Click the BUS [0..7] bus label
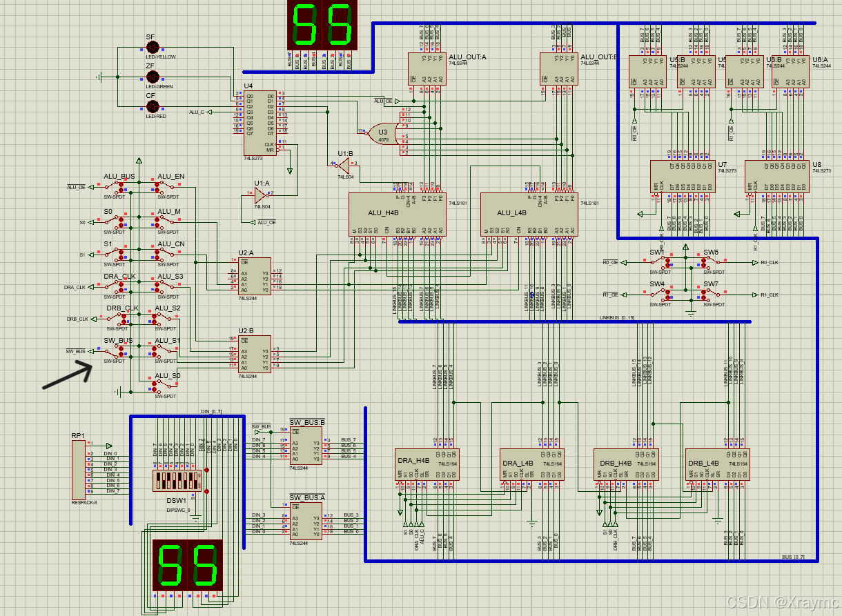The image size is (842, 616). (793, 557)
